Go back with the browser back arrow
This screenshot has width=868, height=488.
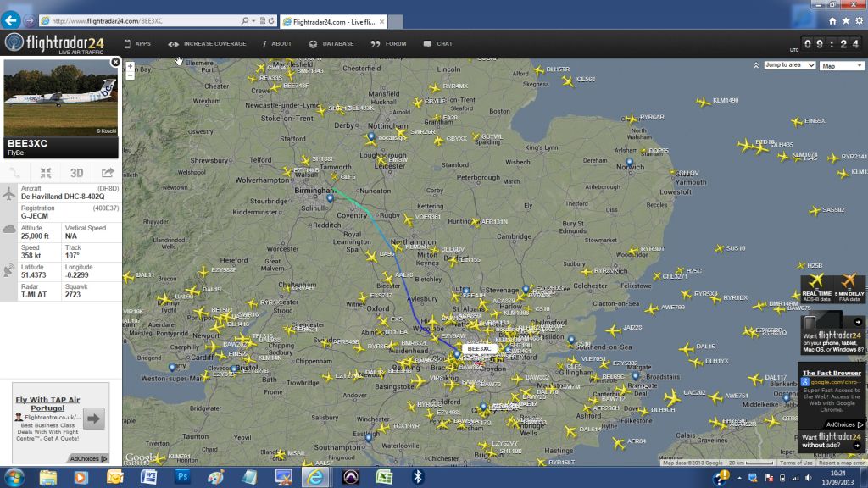click(10, 20)
